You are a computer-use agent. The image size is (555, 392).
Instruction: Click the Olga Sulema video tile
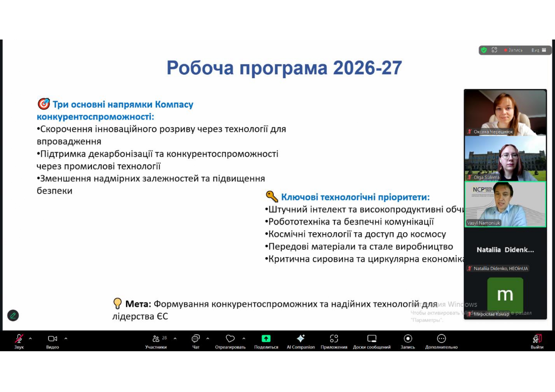coord(505,159)
